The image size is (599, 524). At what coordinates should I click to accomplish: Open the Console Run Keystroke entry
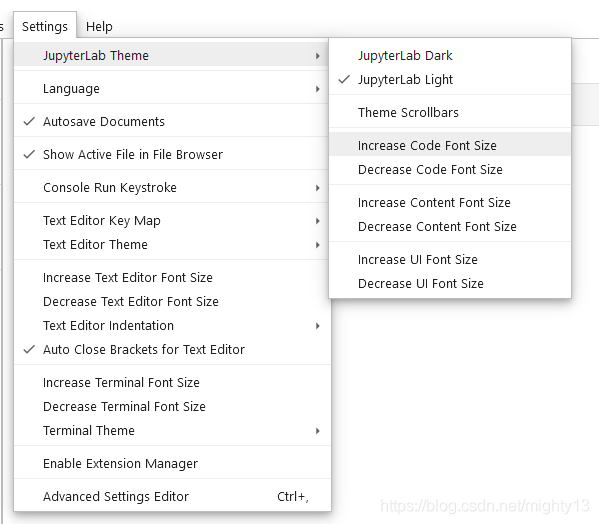point(172,188)
